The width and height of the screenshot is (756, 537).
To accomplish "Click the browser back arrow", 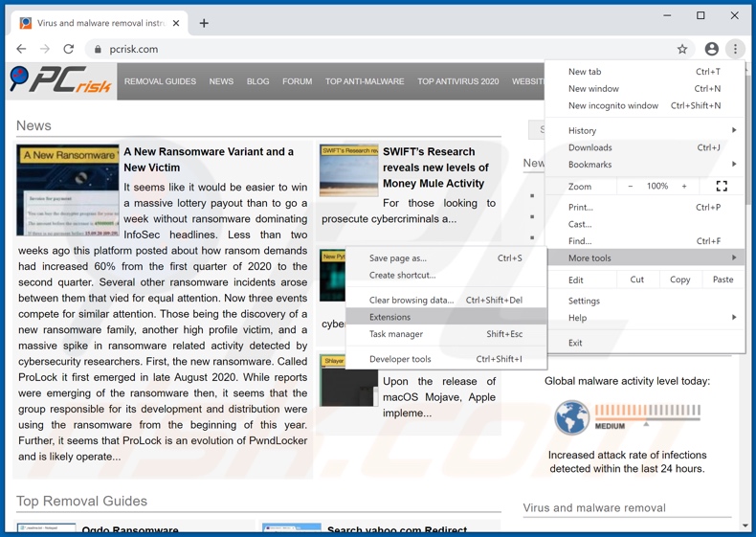I will [x=21, y=49].
